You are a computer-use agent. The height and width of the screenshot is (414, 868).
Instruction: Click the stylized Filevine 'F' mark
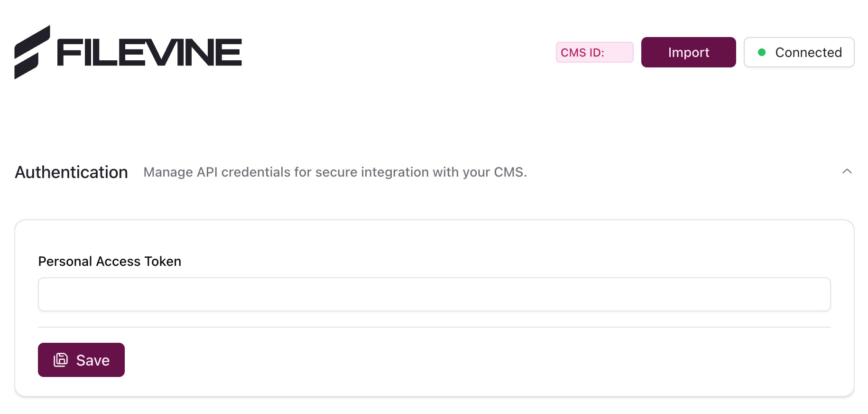33,52
